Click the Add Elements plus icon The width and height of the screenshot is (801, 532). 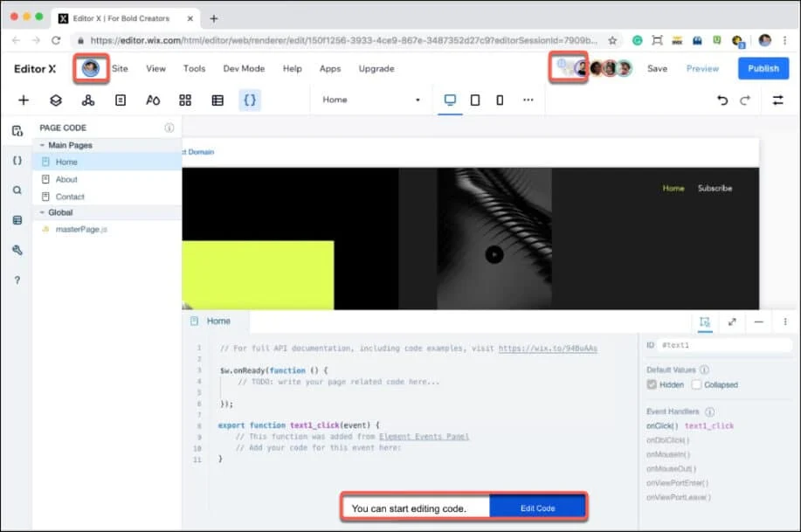pyautogui.click(x=24, y=100)
